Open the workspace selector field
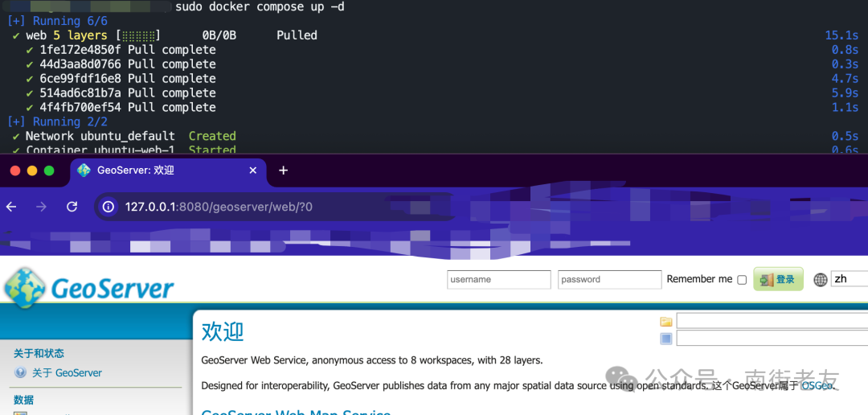The height and width of the screenshot is (415, 868). pos(772,321)
